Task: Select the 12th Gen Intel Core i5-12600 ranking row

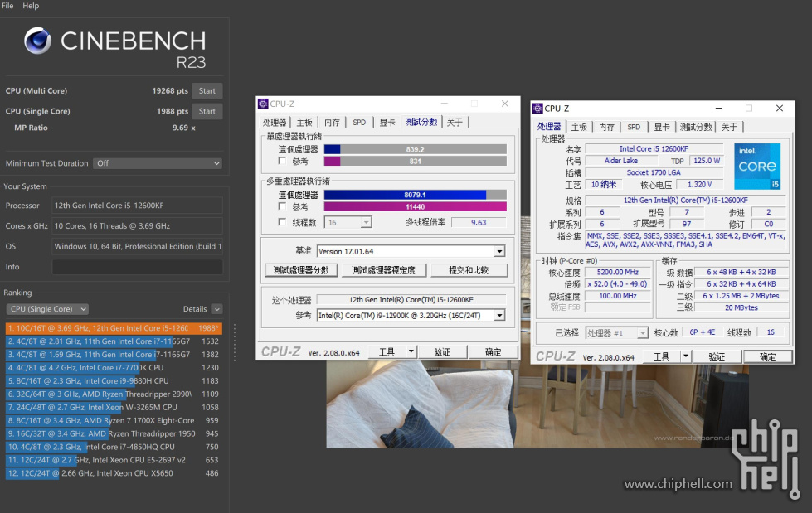Action: (114, 328)
